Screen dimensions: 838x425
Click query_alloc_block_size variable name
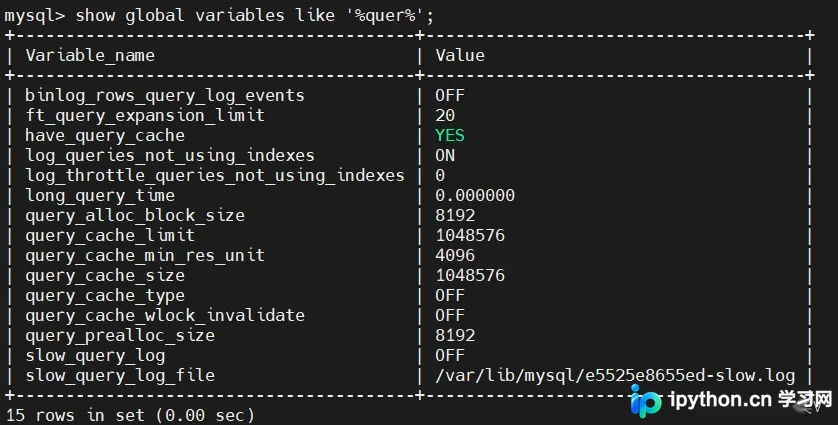(135, 215)
